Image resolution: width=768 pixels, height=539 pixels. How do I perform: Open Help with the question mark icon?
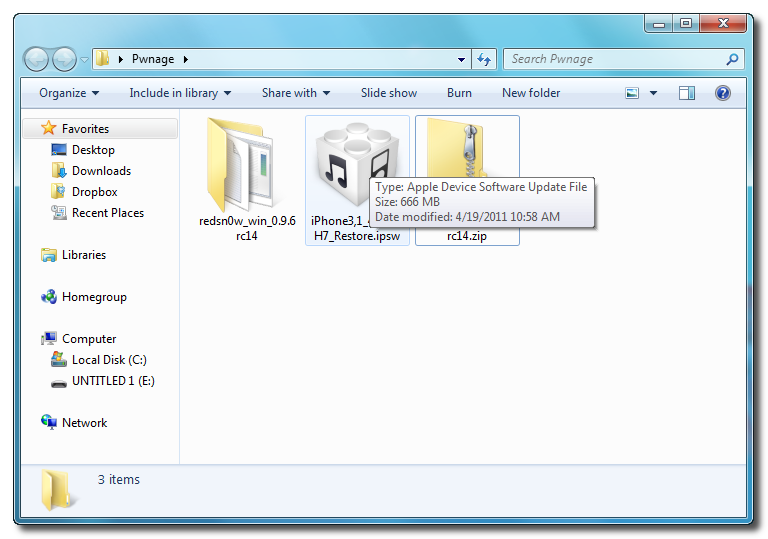click(x=722, y=93)
